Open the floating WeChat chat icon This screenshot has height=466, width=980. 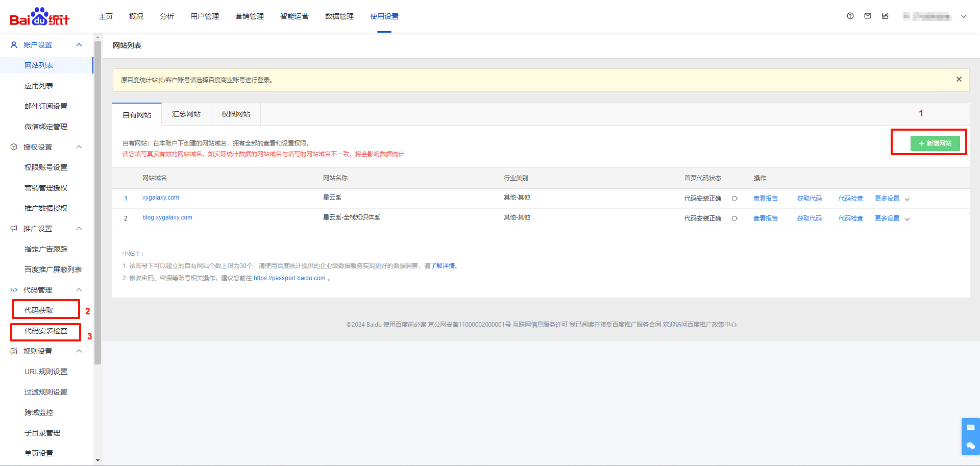(x=970, y=446)
